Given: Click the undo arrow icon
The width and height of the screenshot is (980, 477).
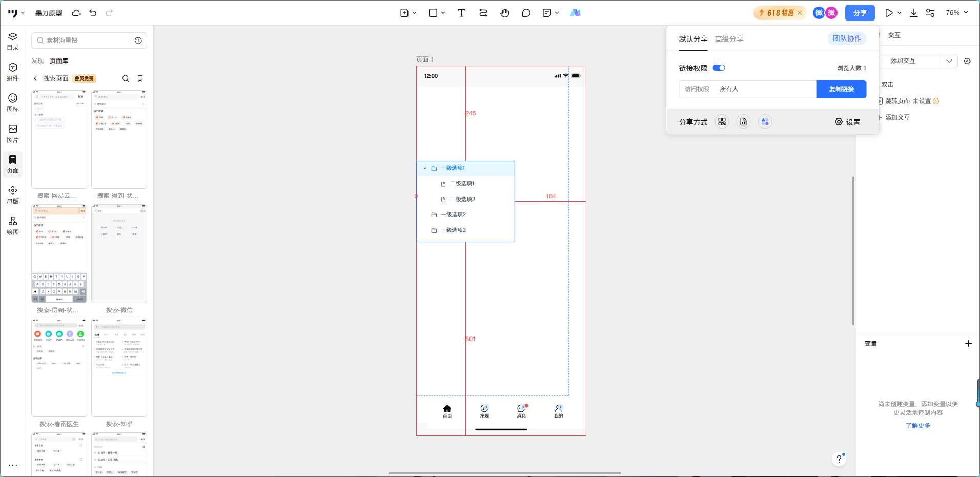Looking at the screenshot, I should pyautogui.click(x=93, y=13).
